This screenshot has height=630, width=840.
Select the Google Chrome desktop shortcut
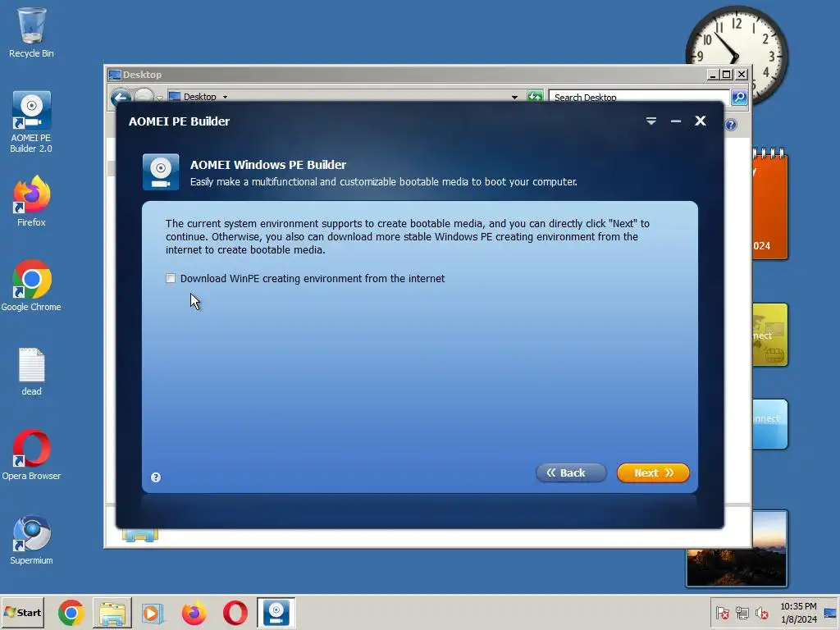(x=31, y=285)
